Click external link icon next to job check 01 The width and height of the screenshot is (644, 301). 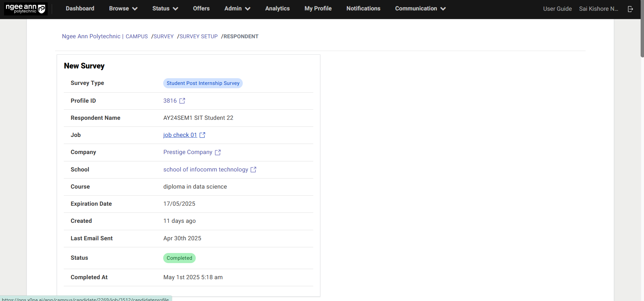pyautogui.click(x=202, y=135)
